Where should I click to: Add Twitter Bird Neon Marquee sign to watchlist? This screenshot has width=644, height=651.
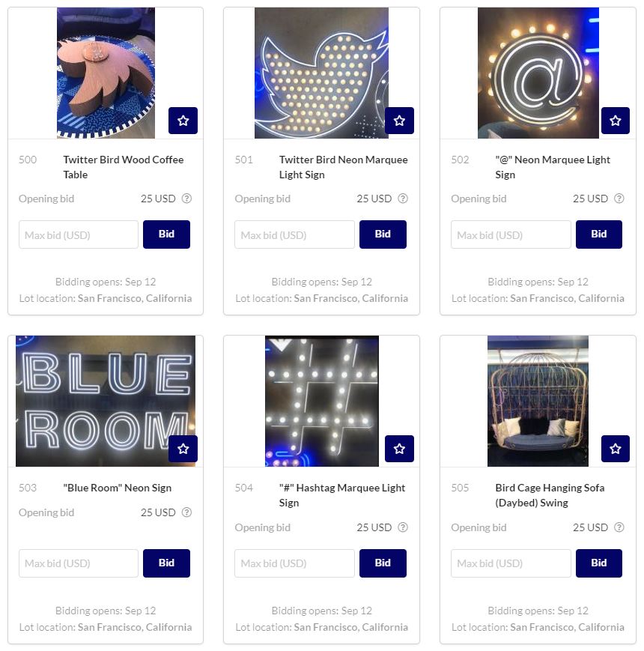(x=399, y=121)
